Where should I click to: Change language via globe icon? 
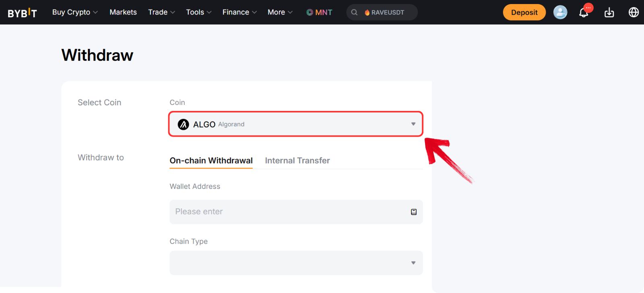633,12
